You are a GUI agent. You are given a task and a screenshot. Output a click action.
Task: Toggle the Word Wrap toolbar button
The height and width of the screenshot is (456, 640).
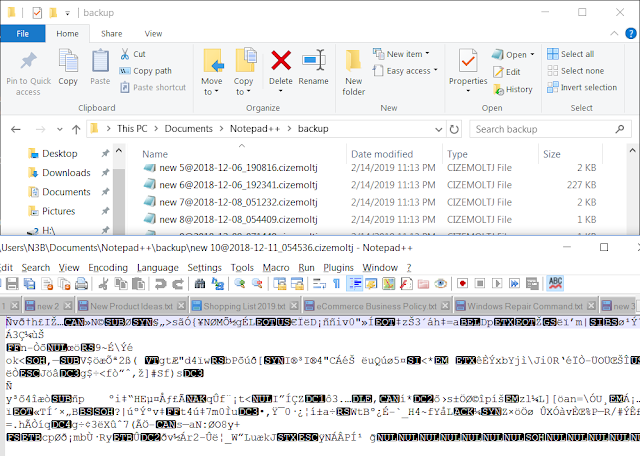319,284
